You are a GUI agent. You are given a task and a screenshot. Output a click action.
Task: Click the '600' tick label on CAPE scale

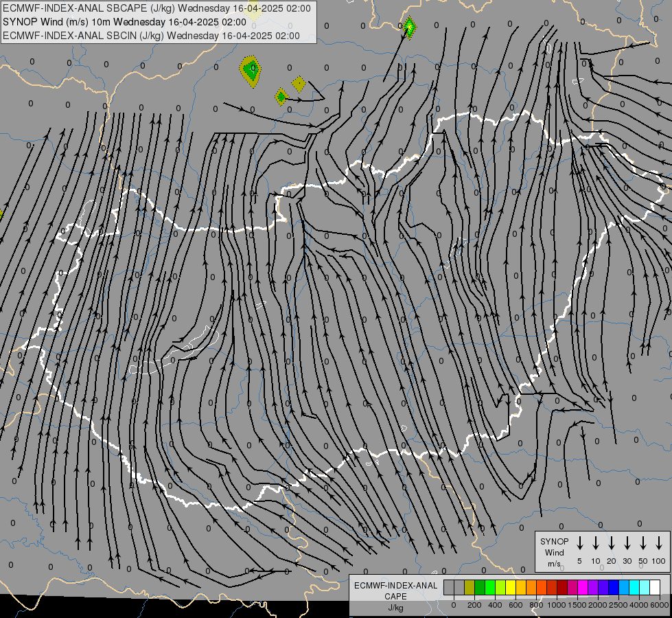(x=515, y=605)
